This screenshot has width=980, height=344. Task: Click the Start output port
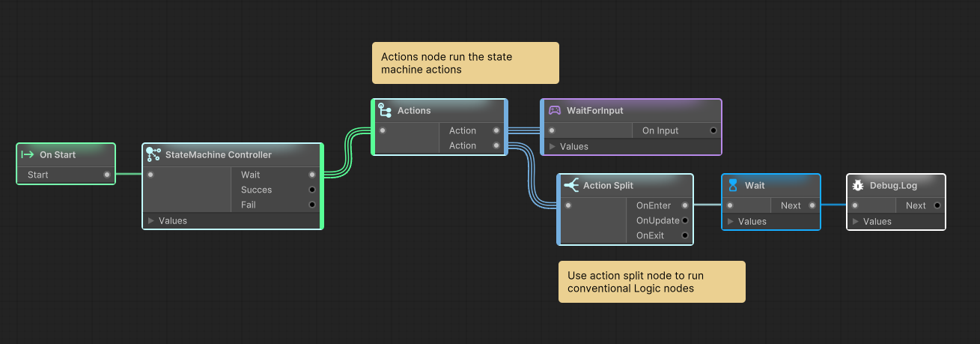click(106, 175)
